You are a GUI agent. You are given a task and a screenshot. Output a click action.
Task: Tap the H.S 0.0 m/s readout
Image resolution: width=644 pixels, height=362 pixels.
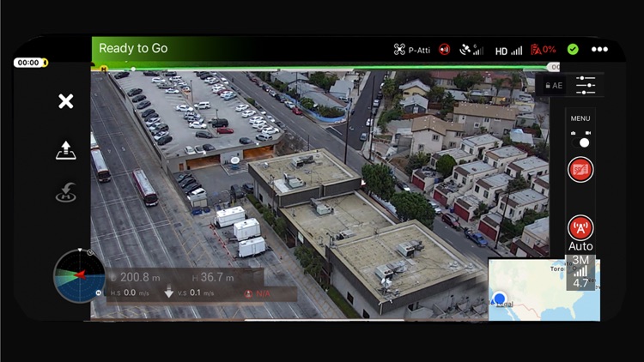[x=130, y=293]
